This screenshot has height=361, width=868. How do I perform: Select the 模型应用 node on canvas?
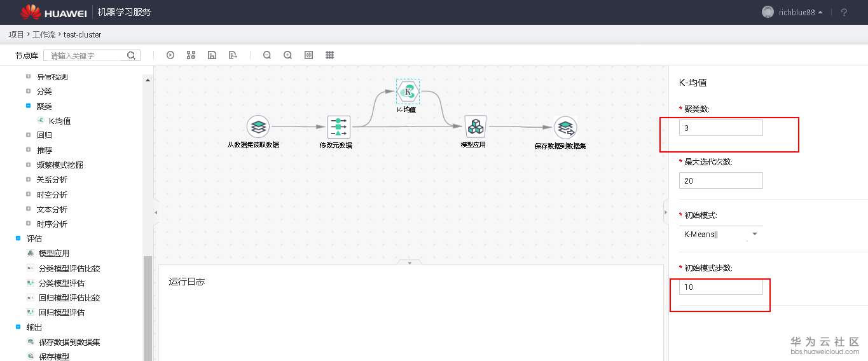[x=474, y=127]
